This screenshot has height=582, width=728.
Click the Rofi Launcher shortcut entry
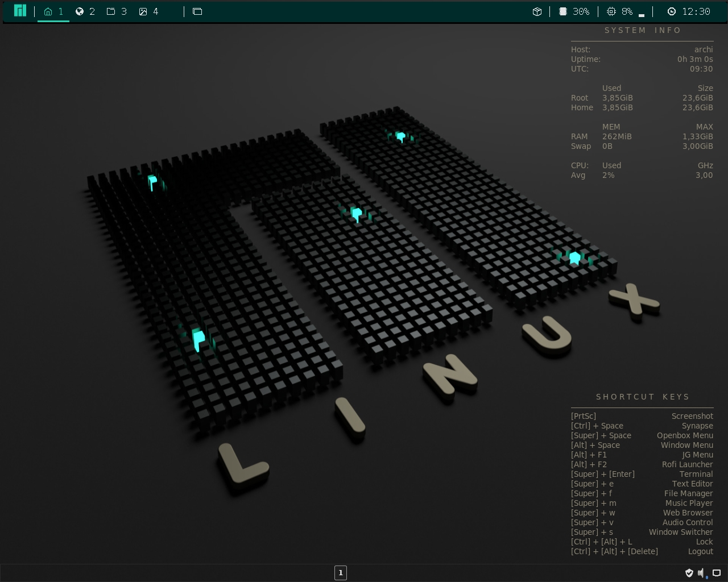pyautogui.click(x=642, y=464)
